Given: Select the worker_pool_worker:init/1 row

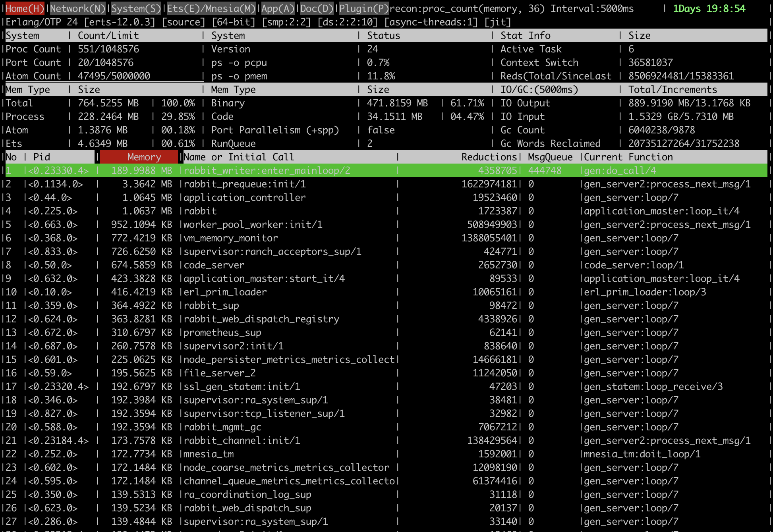Looking at the screenshot, I should 386,224.
